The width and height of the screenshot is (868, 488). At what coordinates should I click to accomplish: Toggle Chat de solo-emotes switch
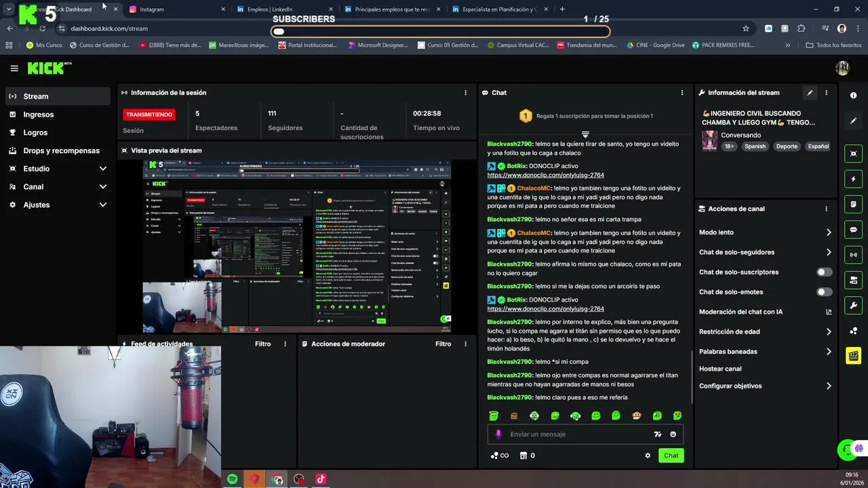(824, 292)
